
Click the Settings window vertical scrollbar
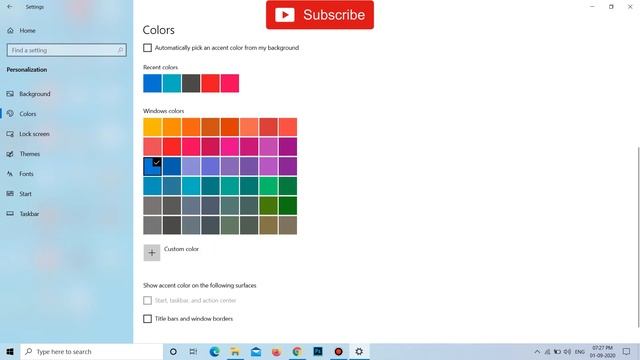[638, 237]
